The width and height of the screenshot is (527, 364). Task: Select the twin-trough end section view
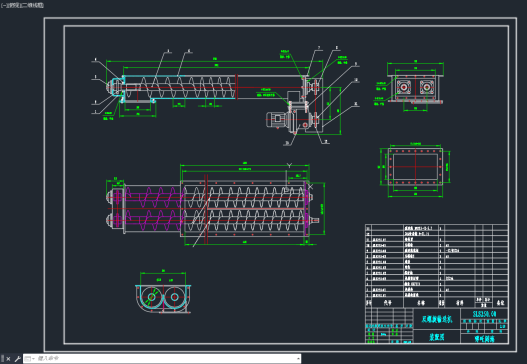point(163,298)
